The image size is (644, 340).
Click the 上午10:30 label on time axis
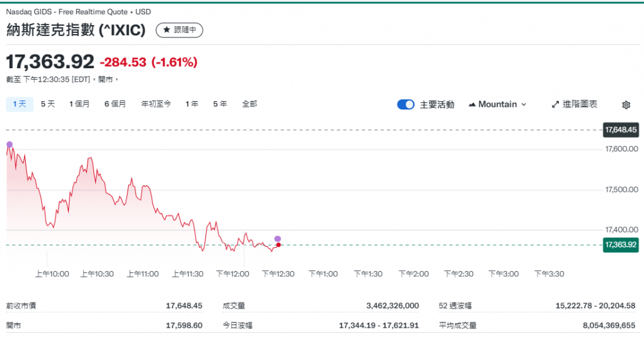97,274
